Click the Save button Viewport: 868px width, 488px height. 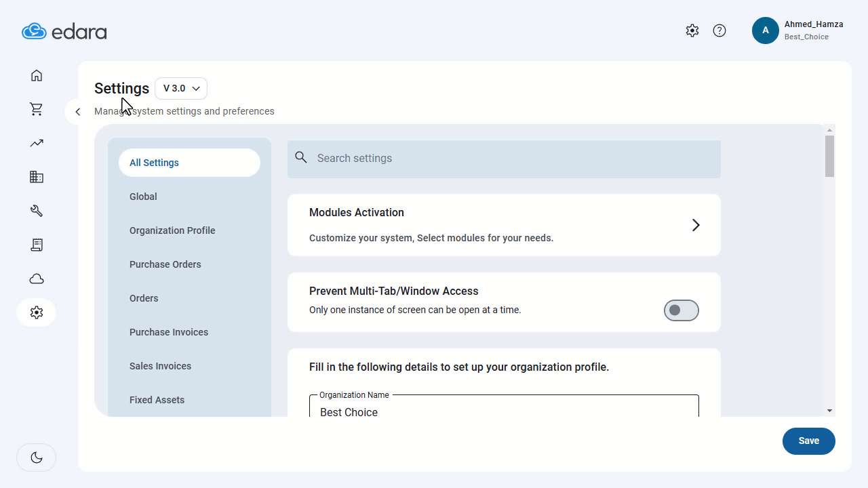[809, 441]
